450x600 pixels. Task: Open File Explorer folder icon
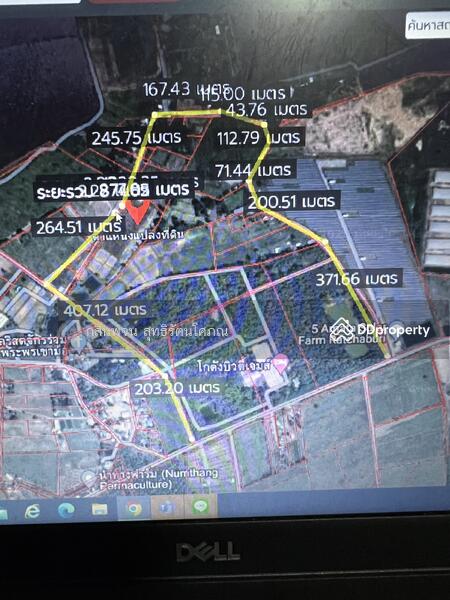point(99,509)
